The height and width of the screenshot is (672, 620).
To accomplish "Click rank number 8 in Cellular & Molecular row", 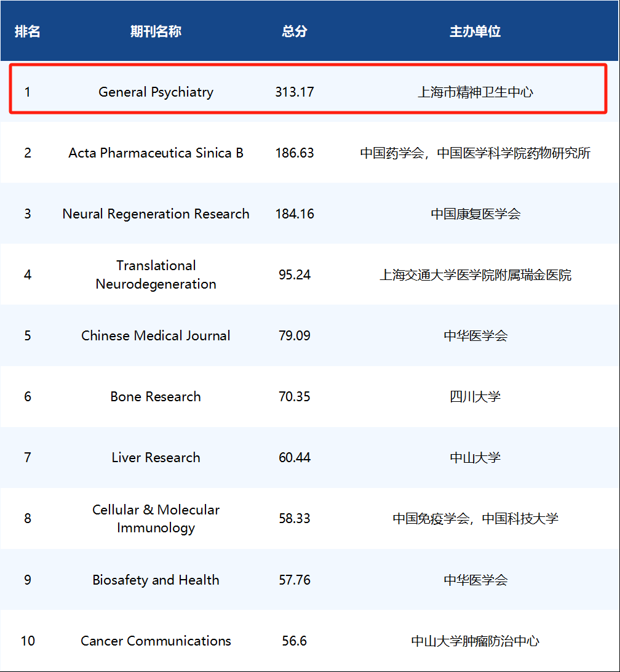I will click(28, 519).
